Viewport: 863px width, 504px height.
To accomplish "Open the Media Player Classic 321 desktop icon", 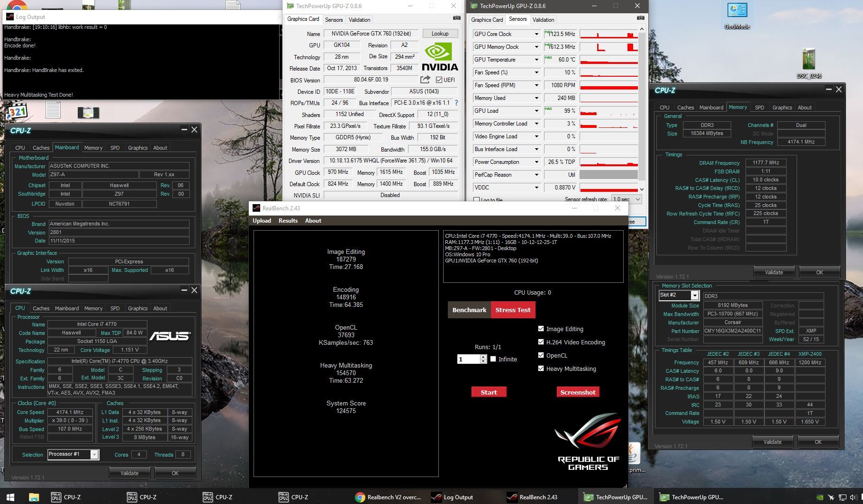I will pos(17,111).
